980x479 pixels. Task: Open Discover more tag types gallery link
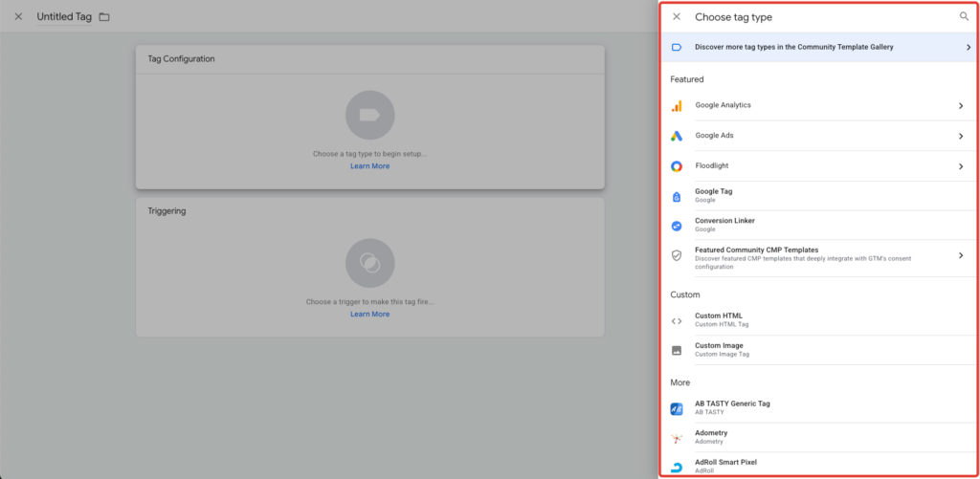(818, 47)
